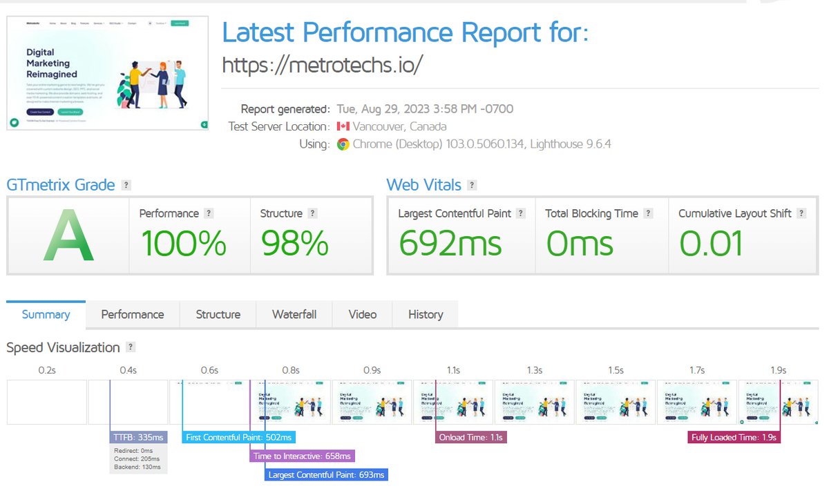Click Onload Time: 1.1s marker

pos(471,437)
